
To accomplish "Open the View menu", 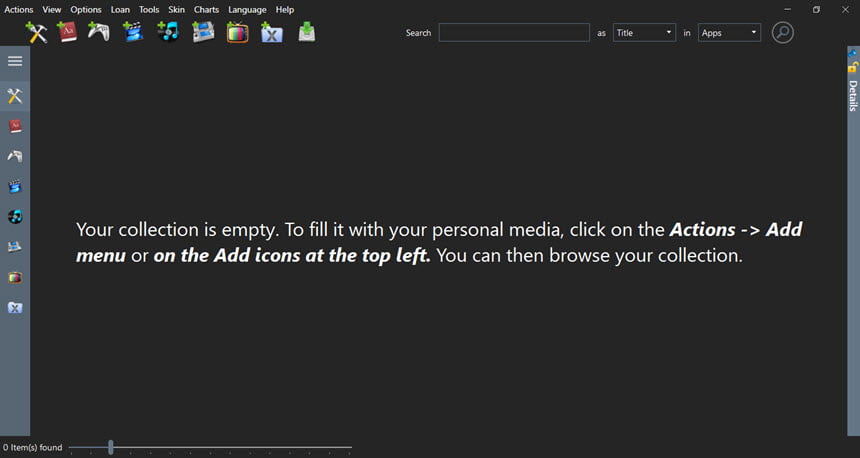I will pyautogui.click(x=52, y=9).
